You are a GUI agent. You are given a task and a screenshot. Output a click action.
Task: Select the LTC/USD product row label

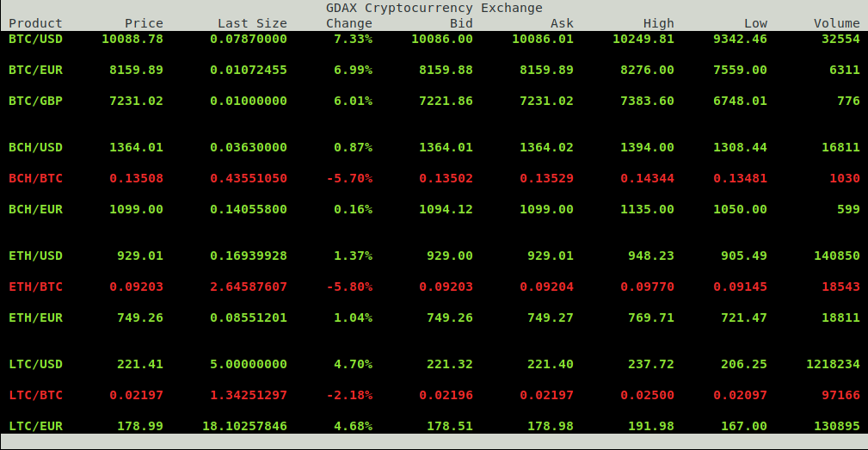click(35, 364)
